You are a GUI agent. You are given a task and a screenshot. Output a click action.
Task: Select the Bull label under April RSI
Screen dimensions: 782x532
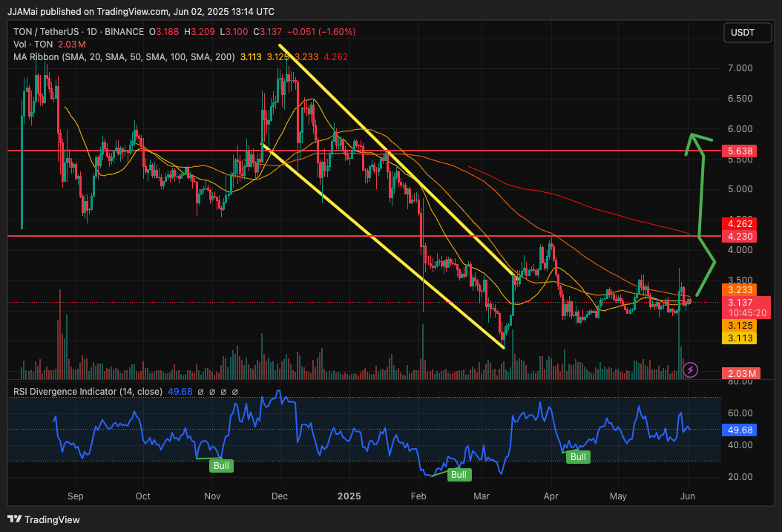pos(578,457)
